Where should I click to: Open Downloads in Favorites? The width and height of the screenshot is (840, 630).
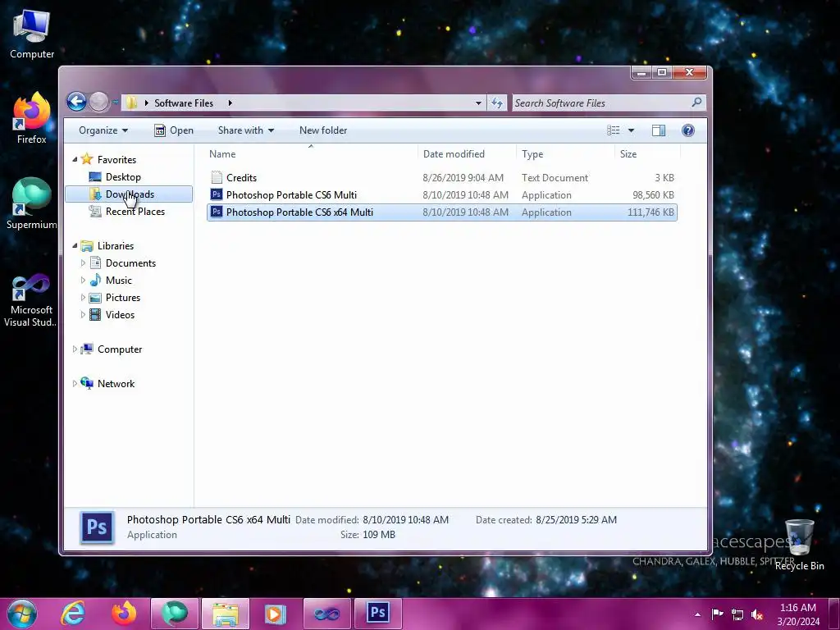129,194
